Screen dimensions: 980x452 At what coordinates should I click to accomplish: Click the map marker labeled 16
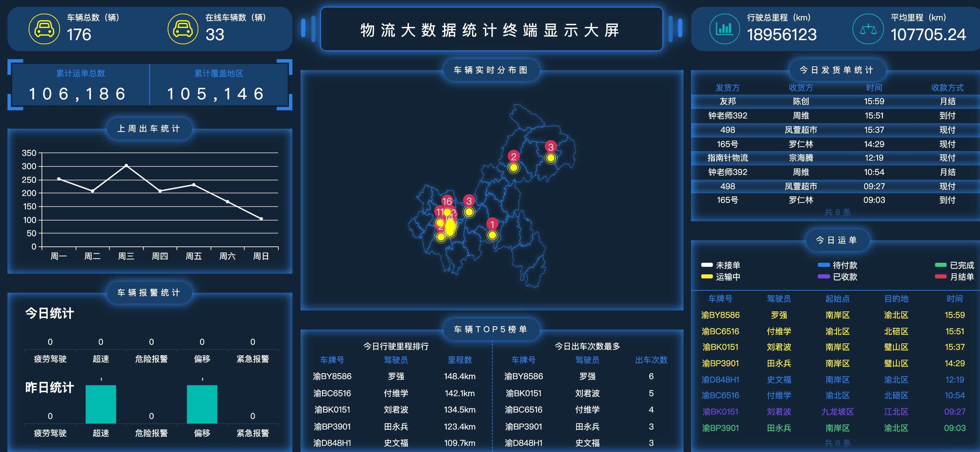click(447, 201)
